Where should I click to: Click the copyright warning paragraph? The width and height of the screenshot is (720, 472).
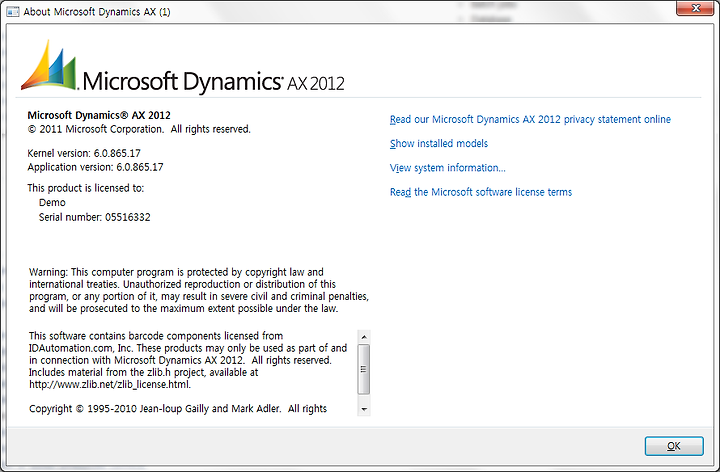pyautogui.click(x=199, y=290)
